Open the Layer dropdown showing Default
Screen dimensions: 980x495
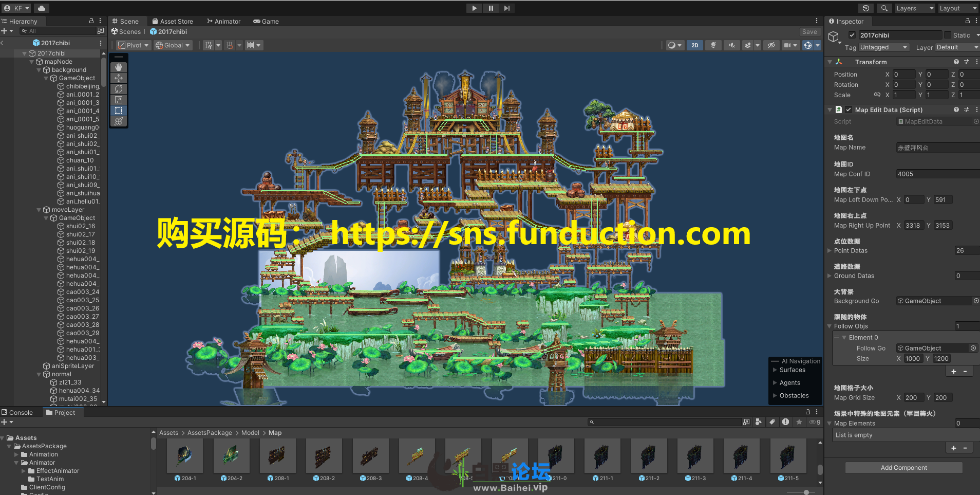[957, 47]
